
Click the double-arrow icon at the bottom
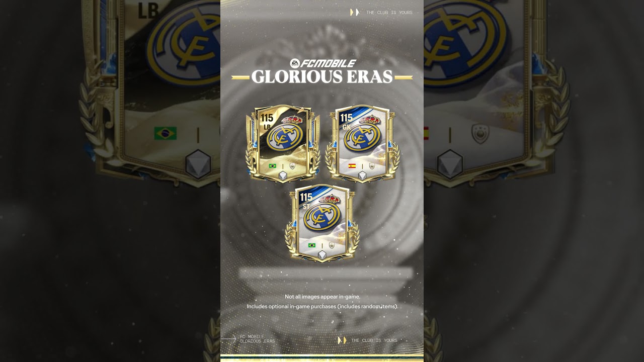[x=342, y=340]
